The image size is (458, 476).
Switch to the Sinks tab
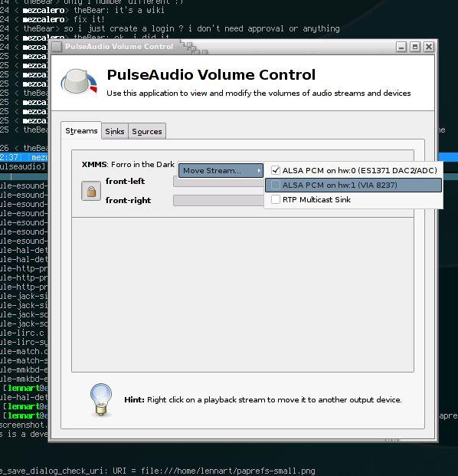click(x=115, y=131)
